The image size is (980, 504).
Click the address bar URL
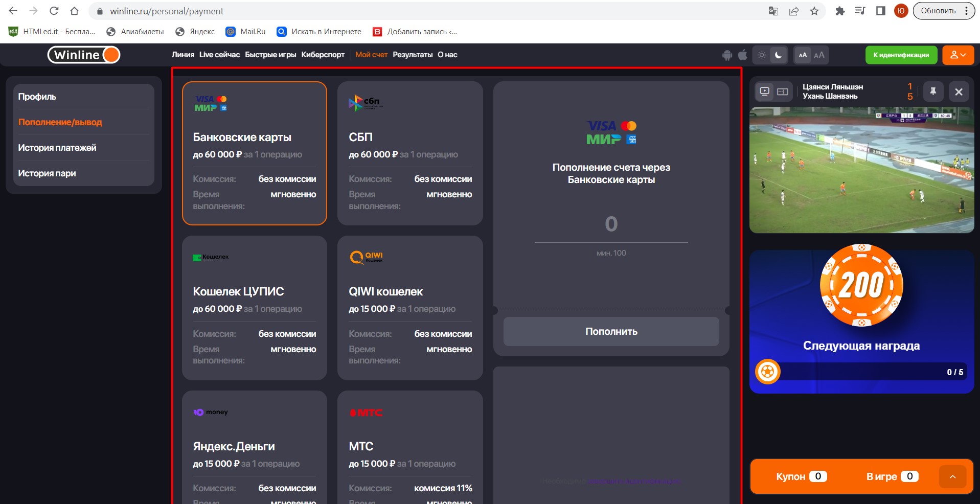167,11
